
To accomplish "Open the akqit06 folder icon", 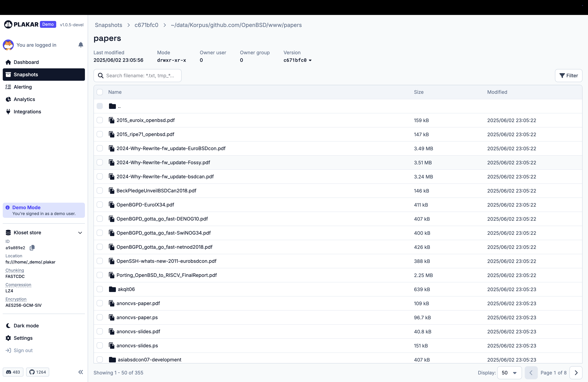I will click(112, 289).
